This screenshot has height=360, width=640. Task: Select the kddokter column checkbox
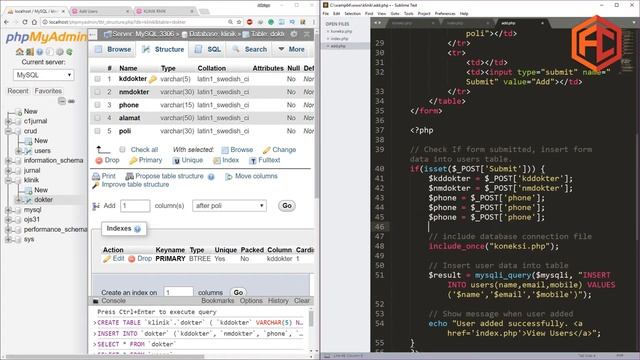[98, 79]
